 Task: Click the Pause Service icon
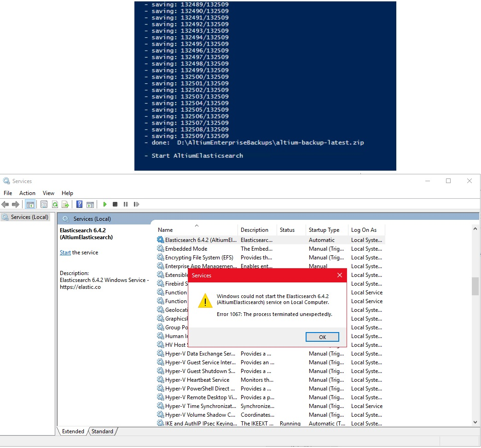(x=126, y=204)
